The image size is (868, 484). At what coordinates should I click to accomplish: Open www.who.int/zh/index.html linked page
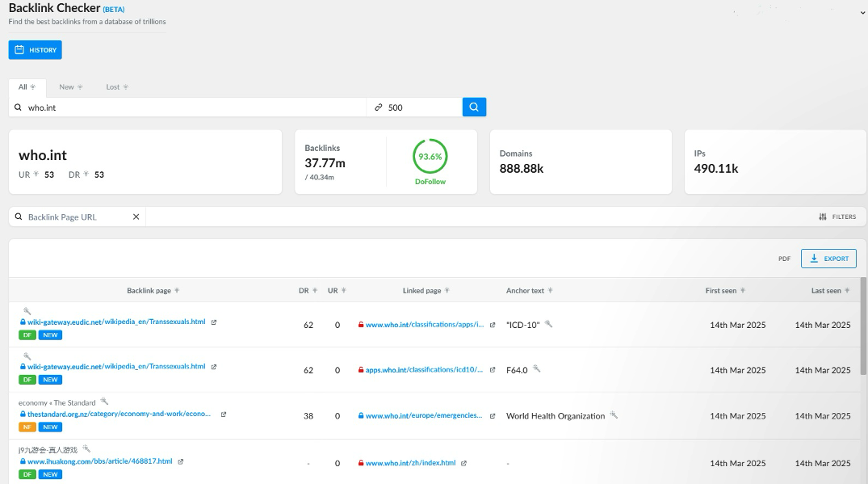pyautogui.click(x=411, y=463)
